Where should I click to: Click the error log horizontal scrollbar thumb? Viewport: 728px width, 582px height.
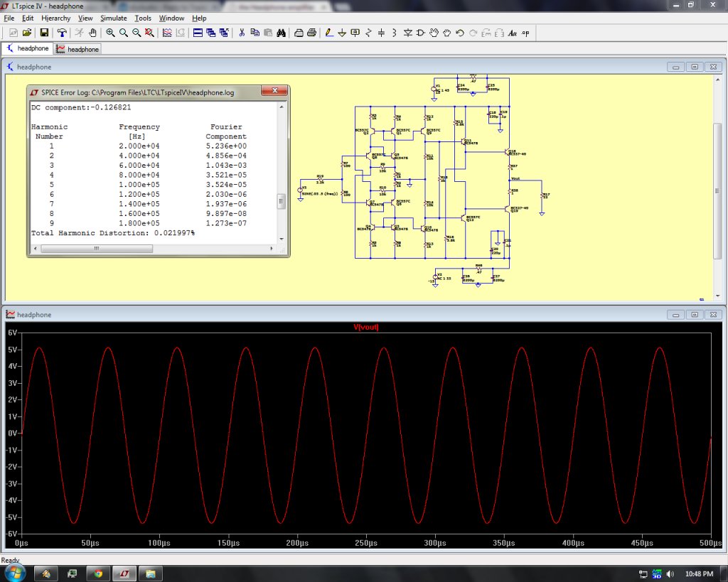point(97,248)
